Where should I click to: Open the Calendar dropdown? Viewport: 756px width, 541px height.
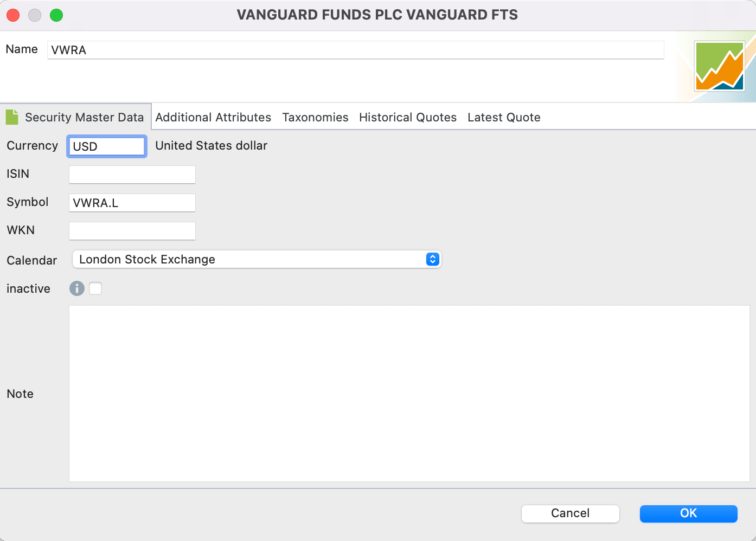257,259
